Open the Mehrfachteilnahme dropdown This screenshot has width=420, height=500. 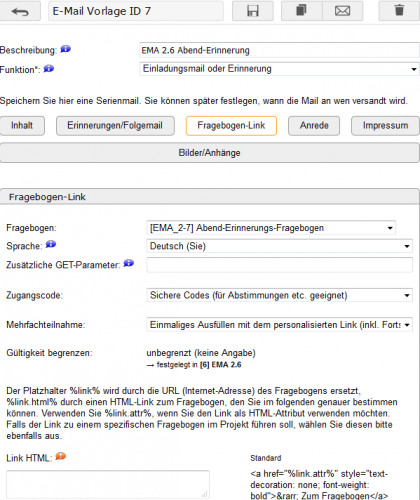[x=279, y=325]
